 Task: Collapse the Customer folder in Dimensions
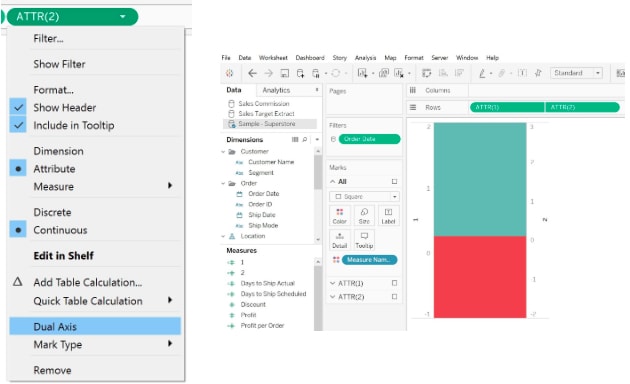(223, 152)
